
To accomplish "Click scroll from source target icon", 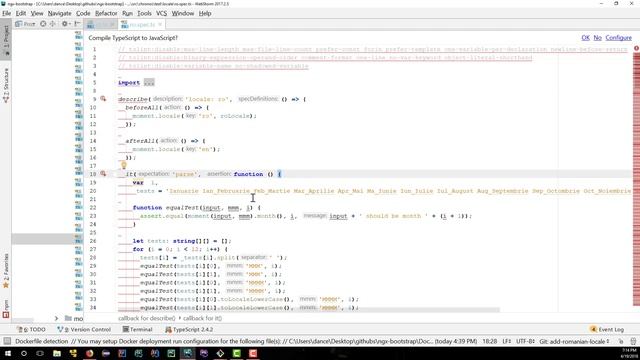I will 43,24.
